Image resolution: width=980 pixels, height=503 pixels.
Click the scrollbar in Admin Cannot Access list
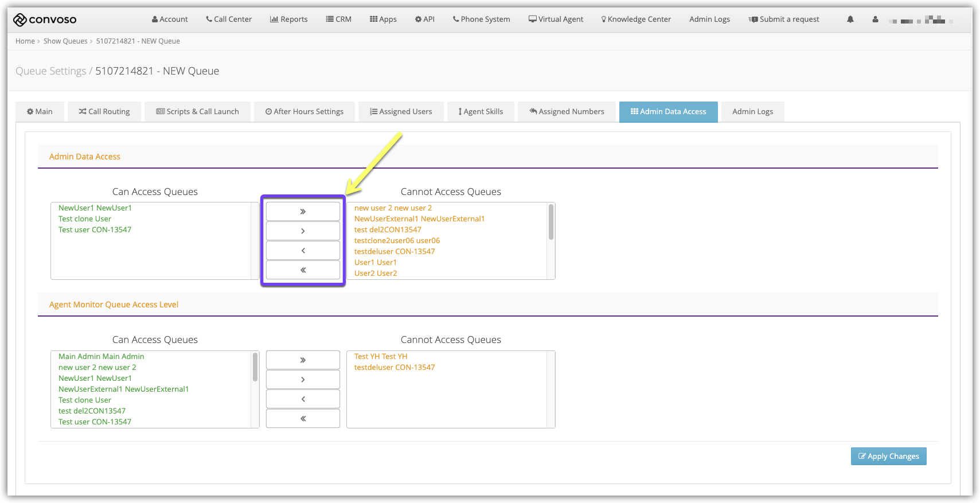pos(551,223)
